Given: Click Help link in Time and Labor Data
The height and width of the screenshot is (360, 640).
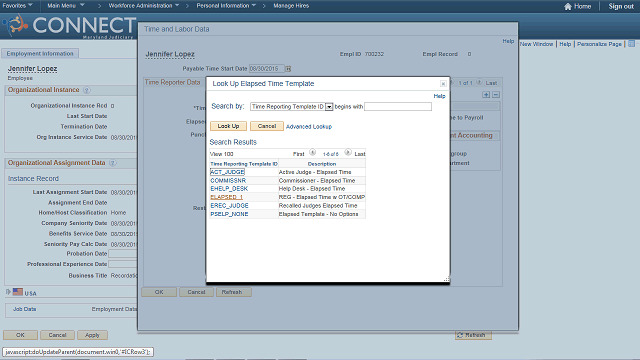Looking at the screenshot, I should [x=508, y=41].
